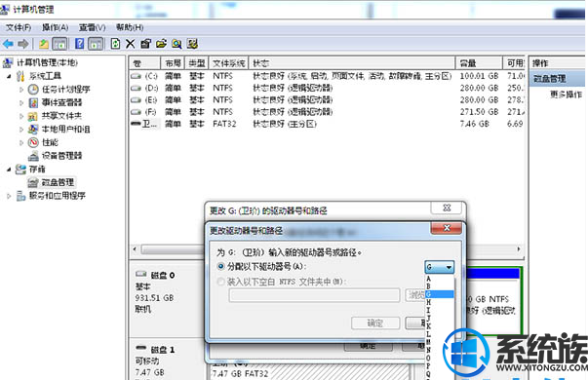
Task: Collapse the 系统工具 node arrow
Action: [x=9, y=76]
